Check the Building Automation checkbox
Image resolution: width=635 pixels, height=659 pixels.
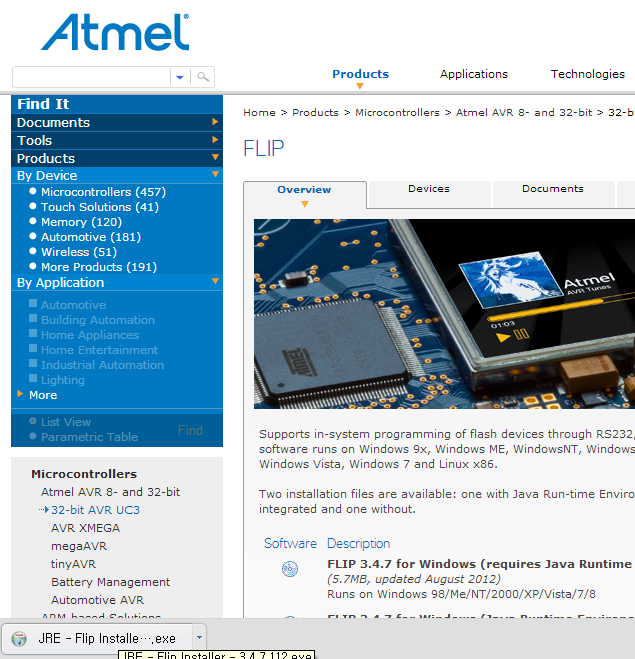(33, 319)
